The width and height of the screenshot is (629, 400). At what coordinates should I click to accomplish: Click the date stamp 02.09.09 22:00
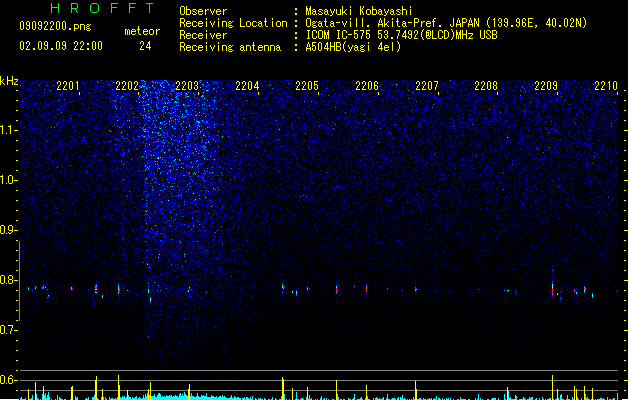61,46
